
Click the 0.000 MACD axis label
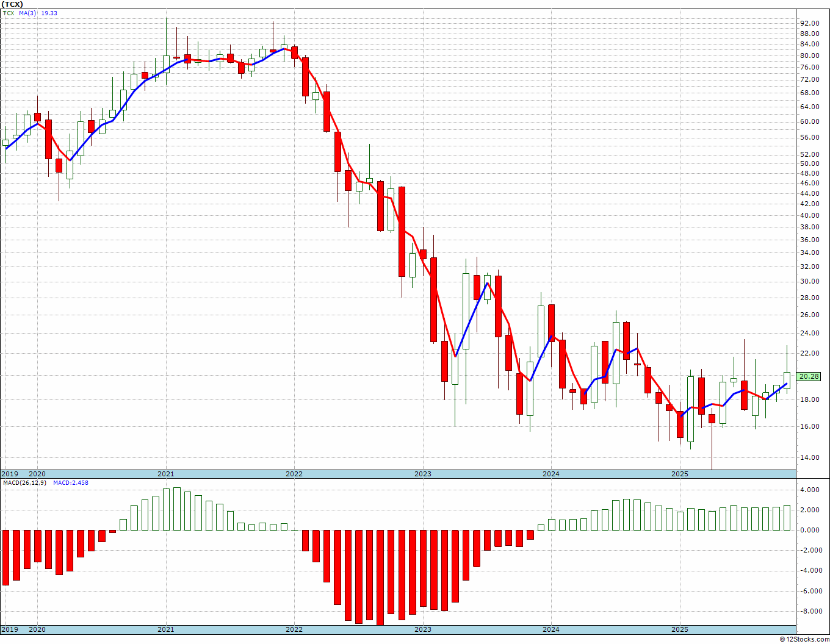[809, 530]
